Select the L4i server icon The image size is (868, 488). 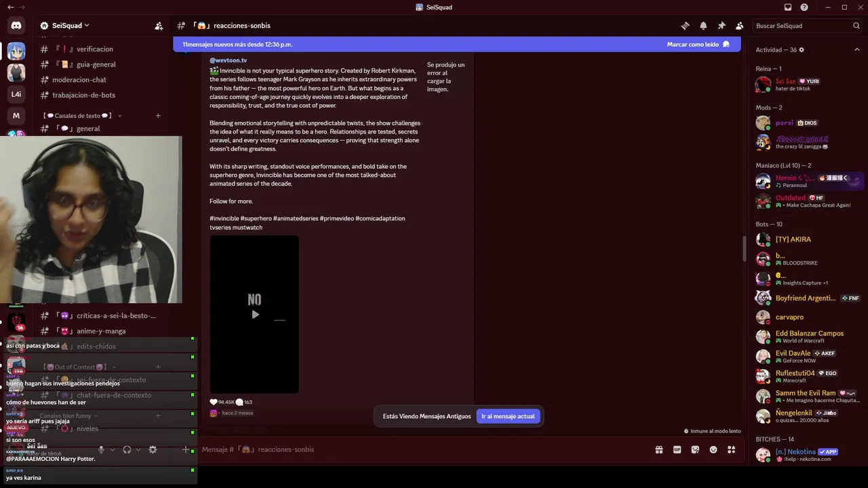16,94
